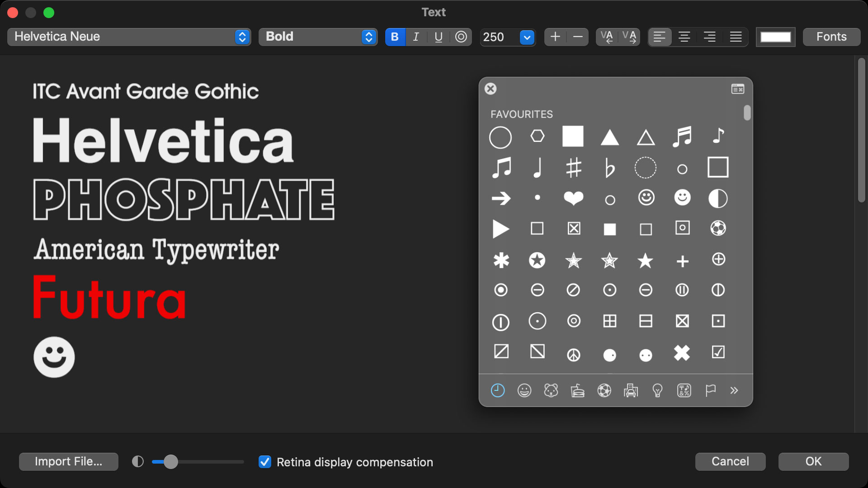Open Symbols category tab
The image size is (868, 488).
684,390
